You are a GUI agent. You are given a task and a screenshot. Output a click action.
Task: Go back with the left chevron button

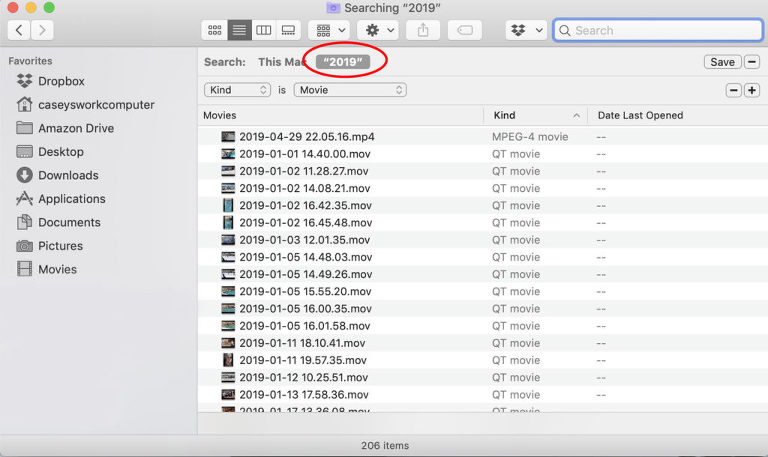(x=19, y=30)
